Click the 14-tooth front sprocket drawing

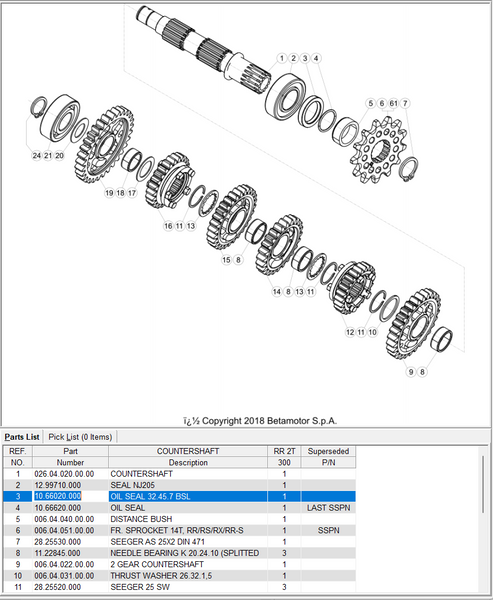click(x=379, y=150)
